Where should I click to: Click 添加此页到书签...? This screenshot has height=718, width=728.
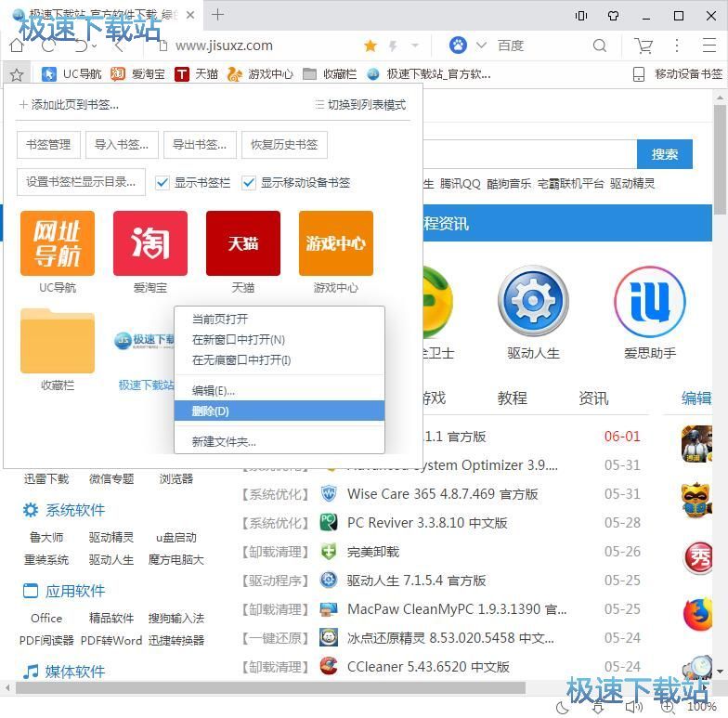[69, 105]
